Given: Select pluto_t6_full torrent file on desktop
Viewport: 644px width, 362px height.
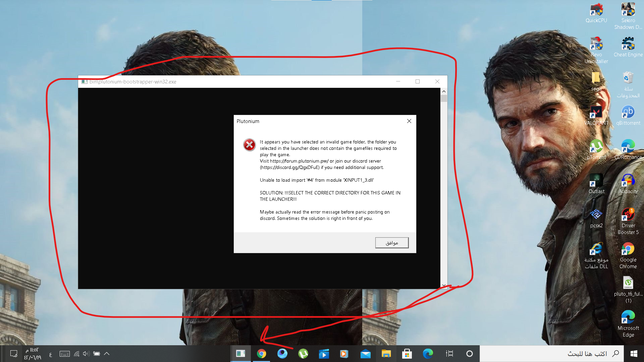Looking at the screenshot, I should pos(628,290).
